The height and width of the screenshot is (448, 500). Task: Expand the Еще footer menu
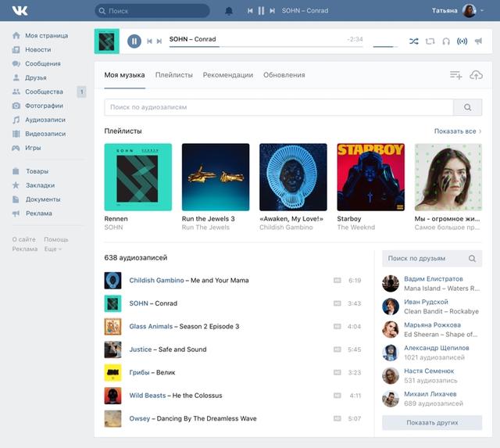click(x=53, y=249)
